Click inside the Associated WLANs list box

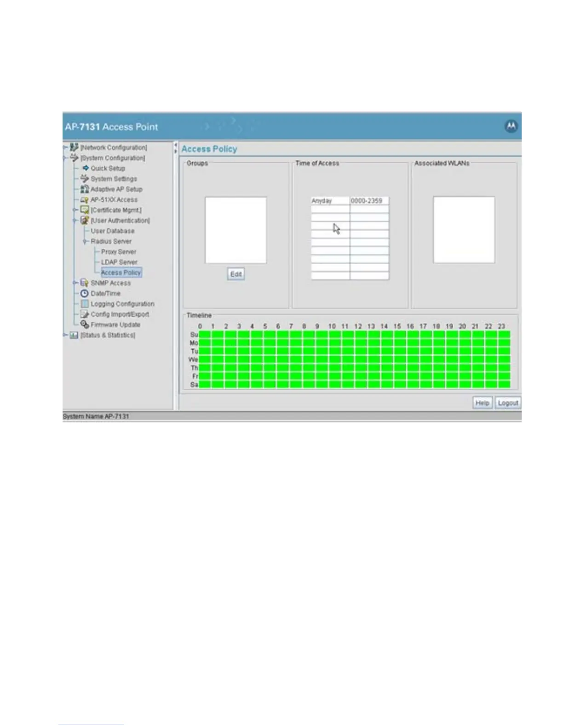[x=464, y=230]
